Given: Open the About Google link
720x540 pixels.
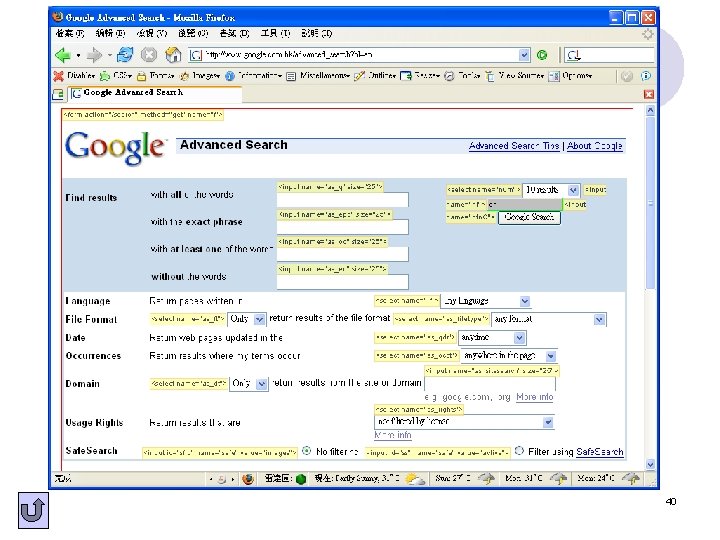Looking at the screenshot, I should click(x=595, y=146).
